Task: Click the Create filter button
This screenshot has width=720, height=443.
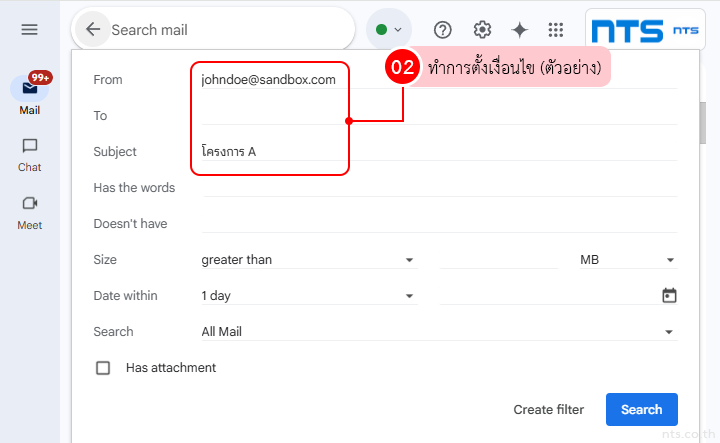Action: coord(548,409)
